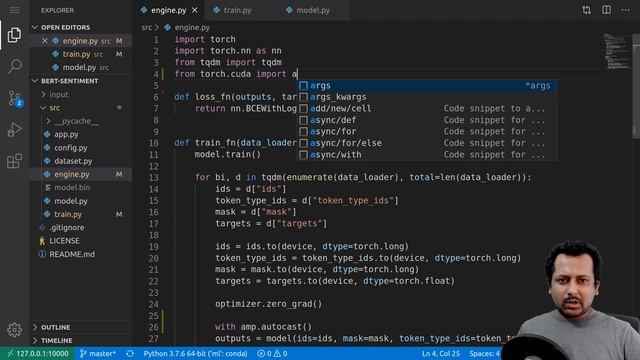Click the src breadcrumb segment
This screenshot has height=360, width=640.
(x=146, y=27)
